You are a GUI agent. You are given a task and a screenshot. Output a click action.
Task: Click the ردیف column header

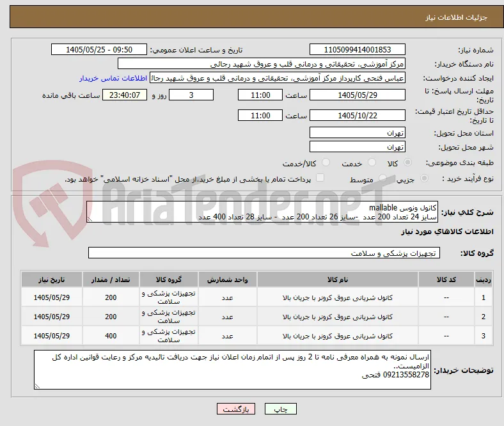483,280
